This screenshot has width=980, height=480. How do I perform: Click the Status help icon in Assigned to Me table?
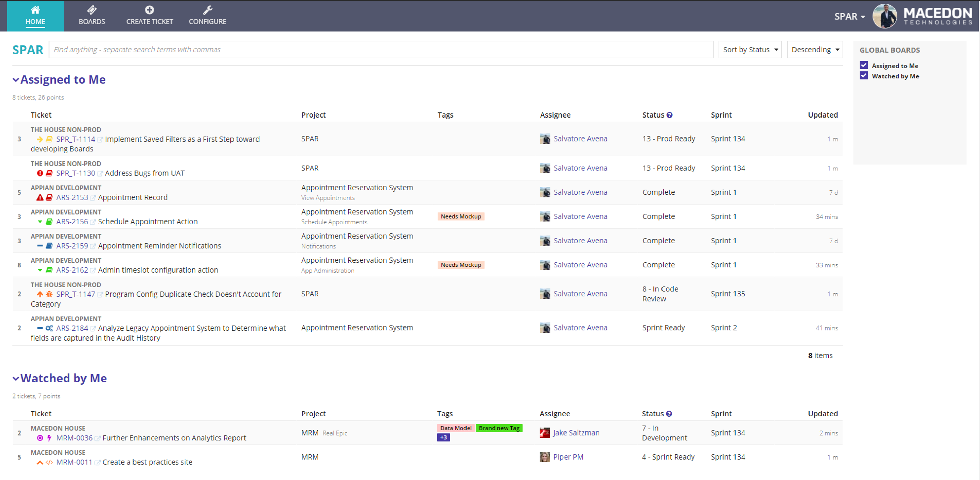[x=669, y=115]
